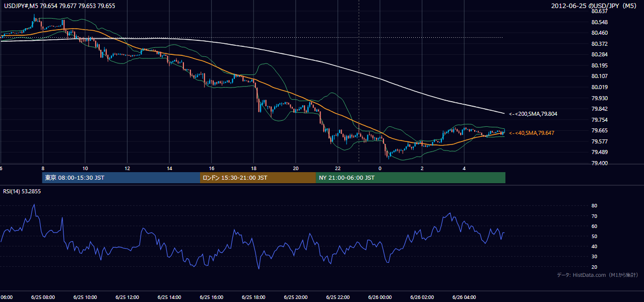Image resolution: width=644 pixels, height=302 pixels.
Task: Click the 6/25 10:00 time axis label
Action: [85, 297]
